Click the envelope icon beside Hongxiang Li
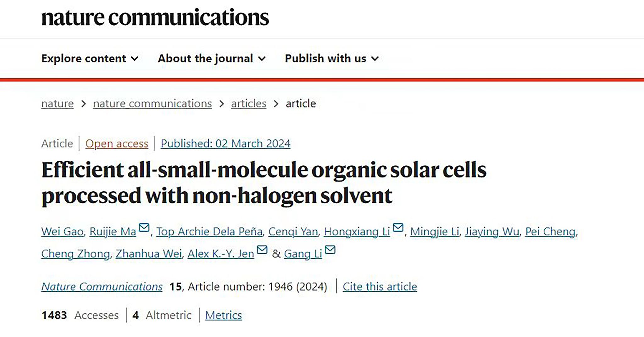Screen dimensions: 644x337 point(398,227)
